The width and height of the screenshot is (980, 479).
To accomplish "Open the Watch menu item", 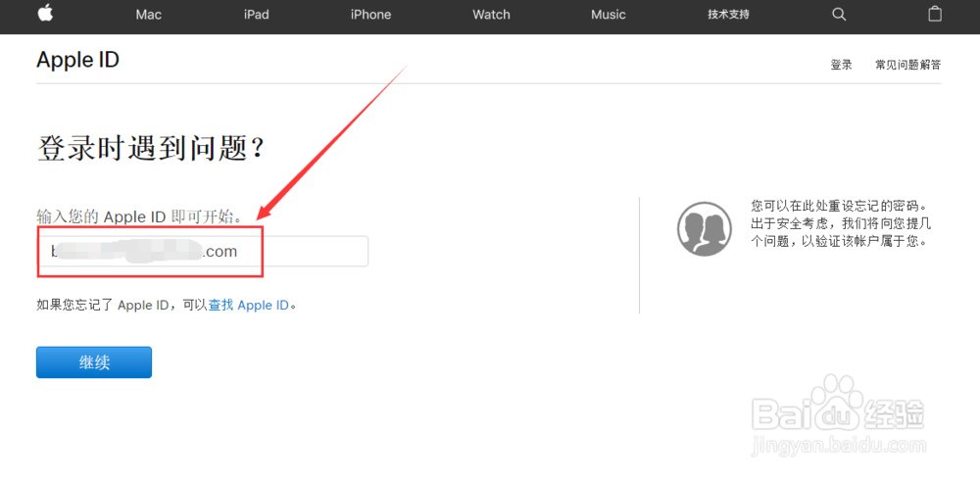I will pos(491,15).
